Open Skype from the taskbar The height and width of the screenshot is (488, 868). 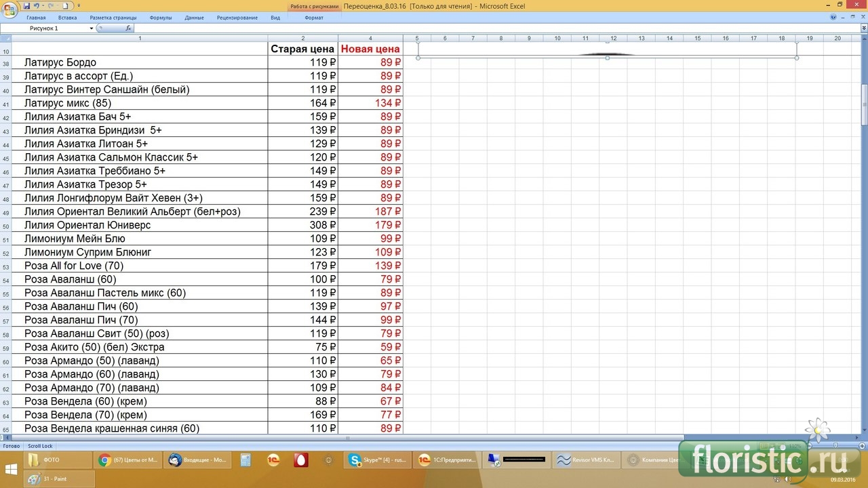[x=377, y=460]
